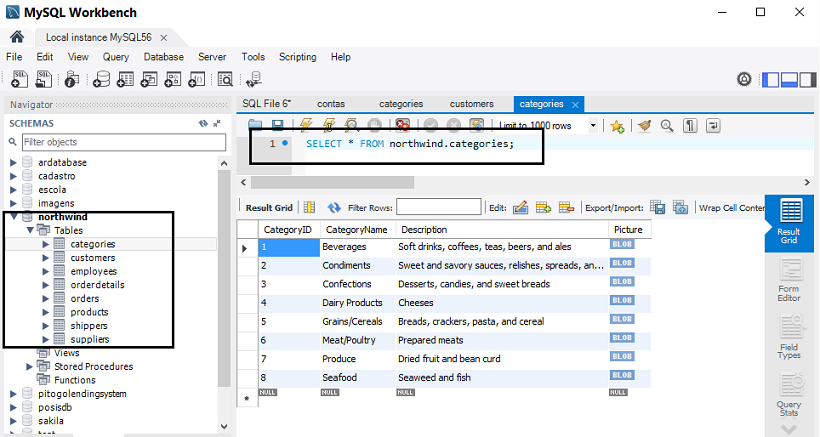The width and height of the screenshot is (820, 437).
Task: Open find panel magnifier icon
Action: point(667,126)
